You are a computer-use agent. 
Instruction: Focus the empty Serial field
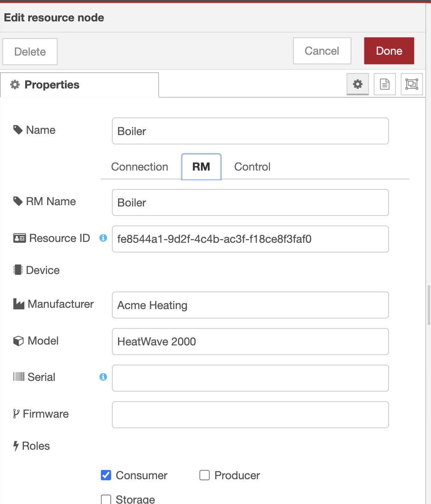[251, 378]
